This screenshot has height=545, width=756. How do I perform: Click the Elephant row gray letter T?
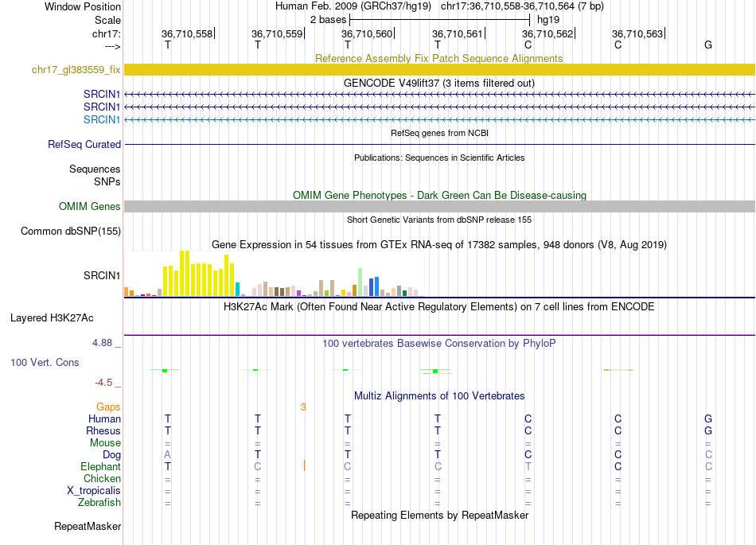[x=528, y=467]
